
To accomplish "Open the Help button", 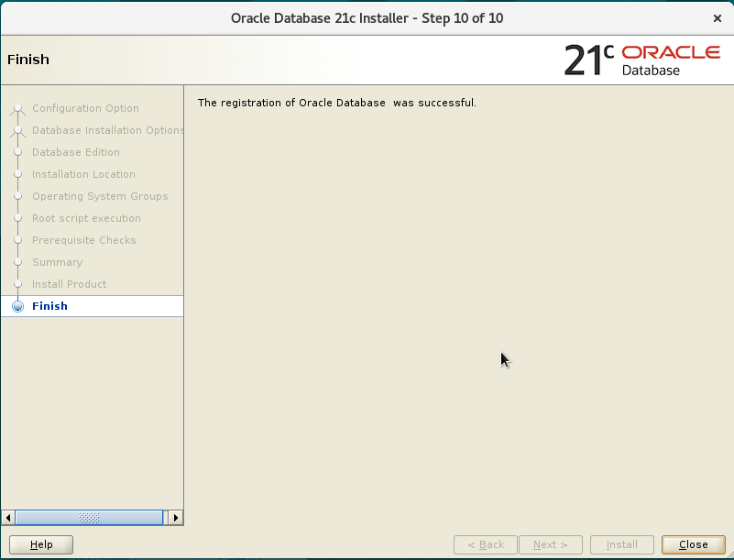I will (x=41, y=544).
